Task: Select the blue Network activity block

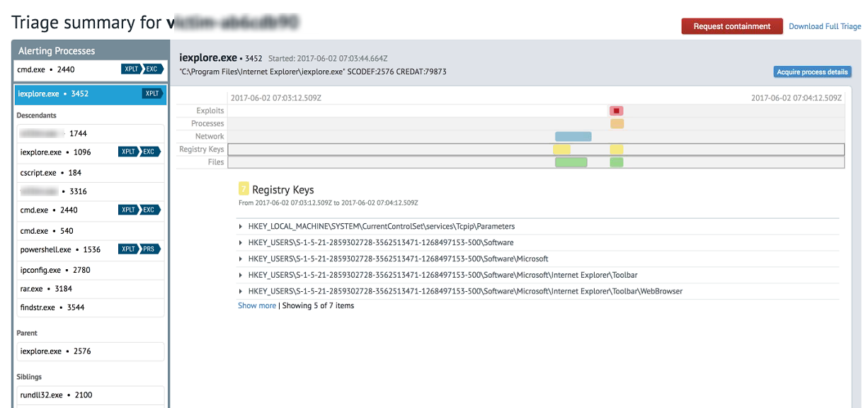Action: (573, 137)
